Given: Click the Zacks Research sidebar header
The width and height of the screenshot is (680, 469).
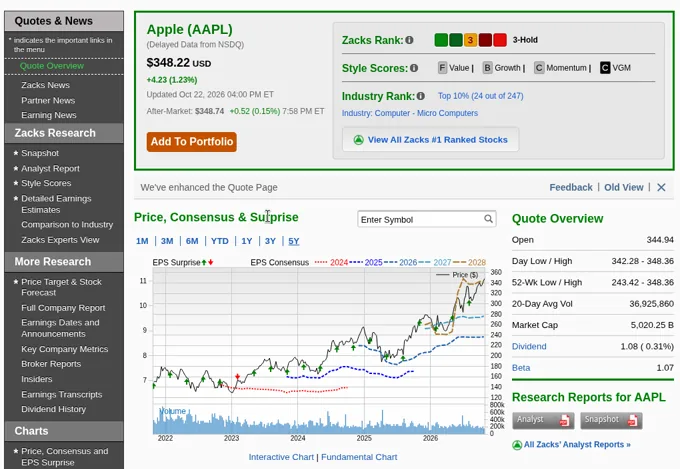Looking at the screenshot, I should (64, 133).
